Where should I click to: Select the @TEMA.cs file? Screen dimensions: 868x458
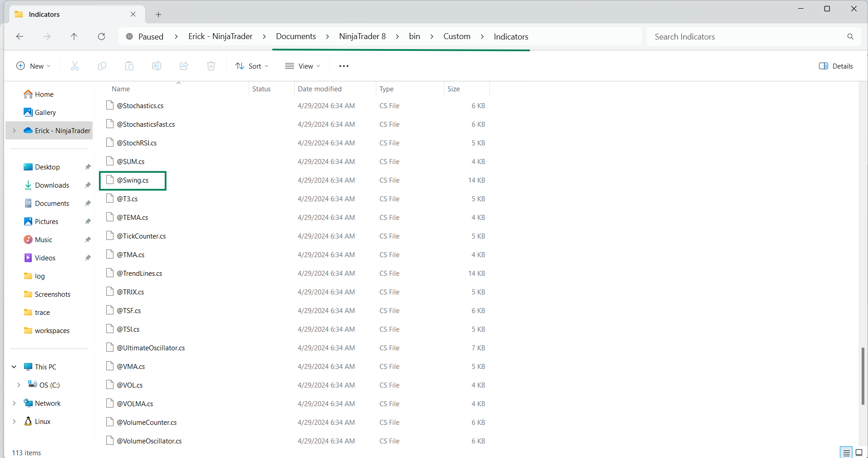tap(132, 217)
